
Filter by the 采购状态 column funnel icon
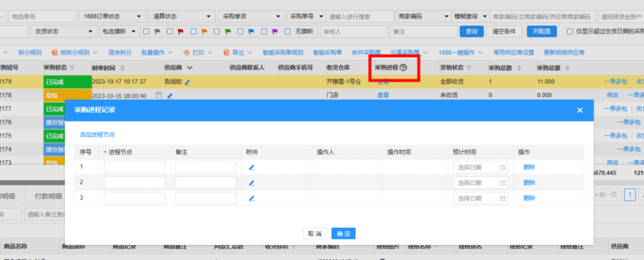click(72, 68)
